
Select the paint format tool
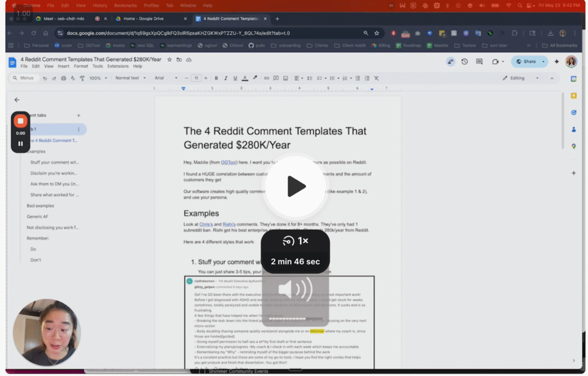point(82,78)
